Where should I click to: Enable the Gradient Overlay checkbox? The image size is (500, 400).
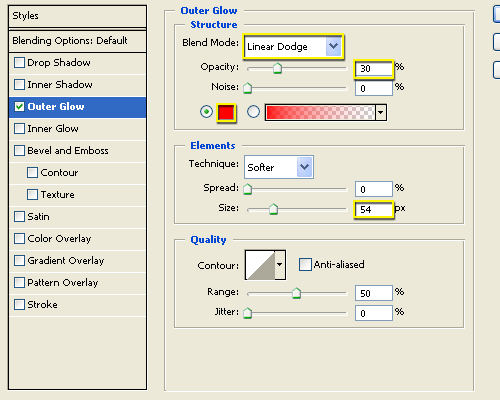(x=19, y=261)
